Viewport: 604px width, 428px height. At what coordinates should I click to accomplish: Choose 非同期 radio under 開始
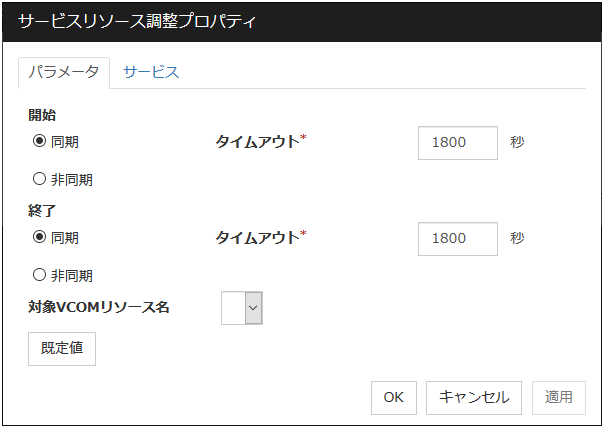coord(40,180)
